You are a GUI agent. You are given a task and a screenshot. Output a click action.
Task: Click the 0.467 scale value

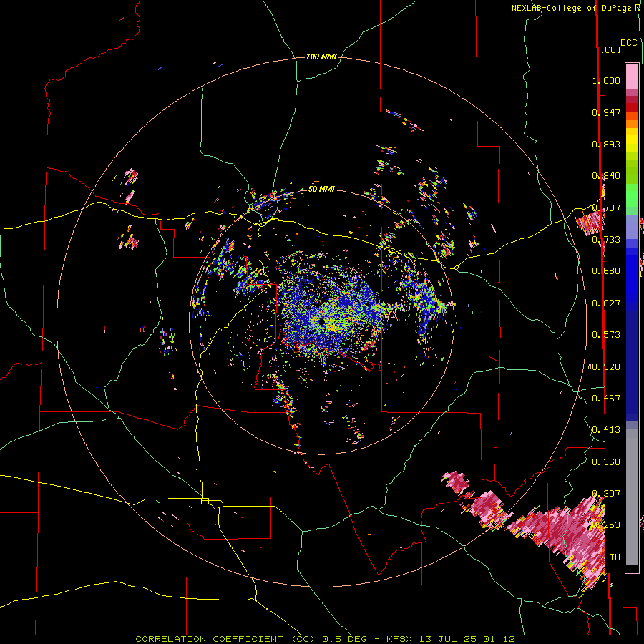[x=606, y=399]
